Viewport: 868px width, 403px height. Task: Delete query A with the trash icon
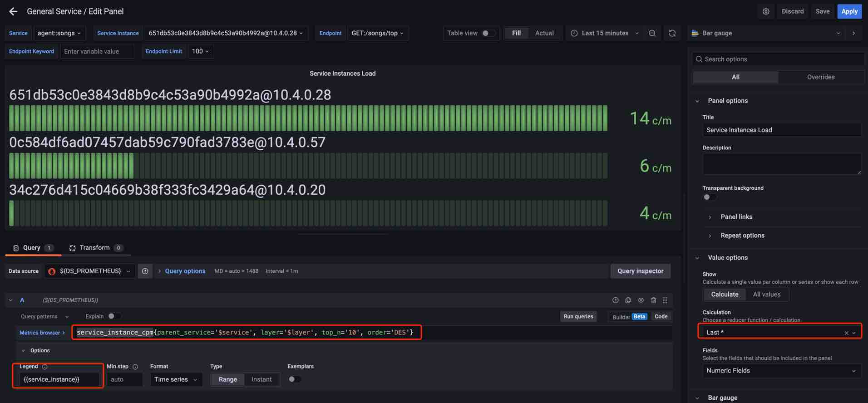click(653, 300)
